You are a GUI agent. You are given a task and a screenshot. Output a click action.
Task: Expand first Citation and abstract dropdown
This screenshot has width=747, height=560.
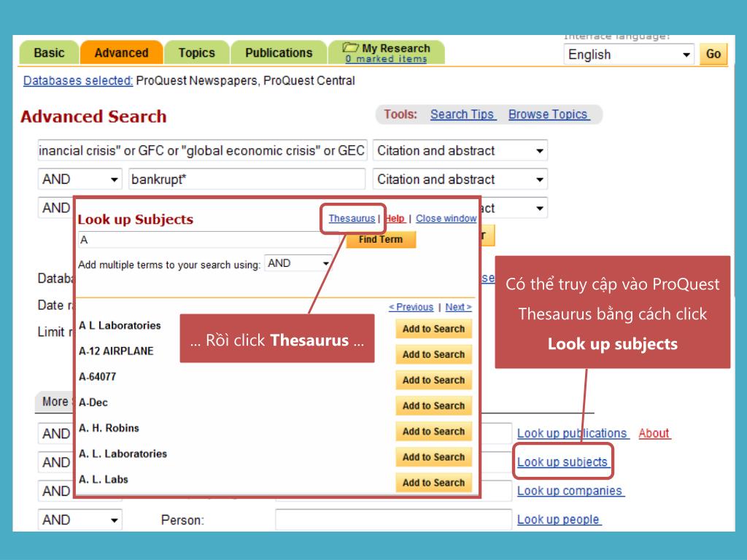(460, 151)
